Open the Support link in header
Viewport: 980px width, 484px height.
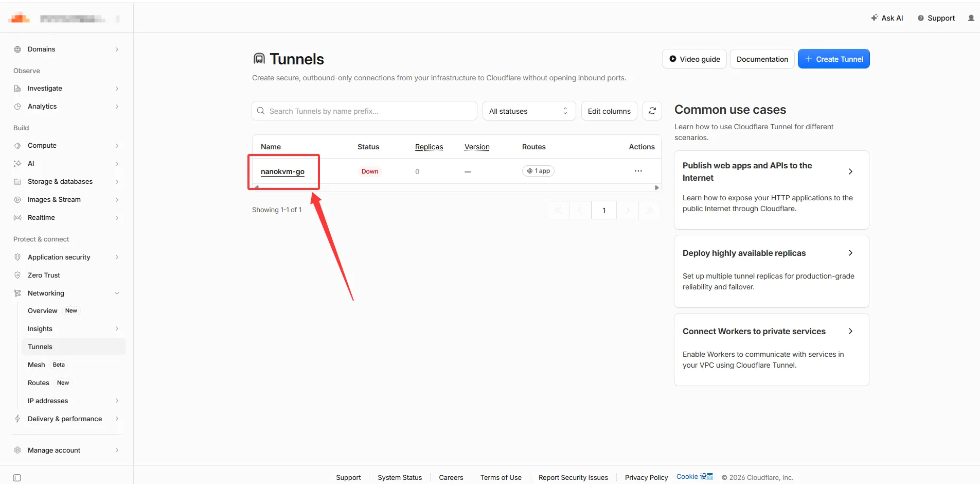point(936,18)
